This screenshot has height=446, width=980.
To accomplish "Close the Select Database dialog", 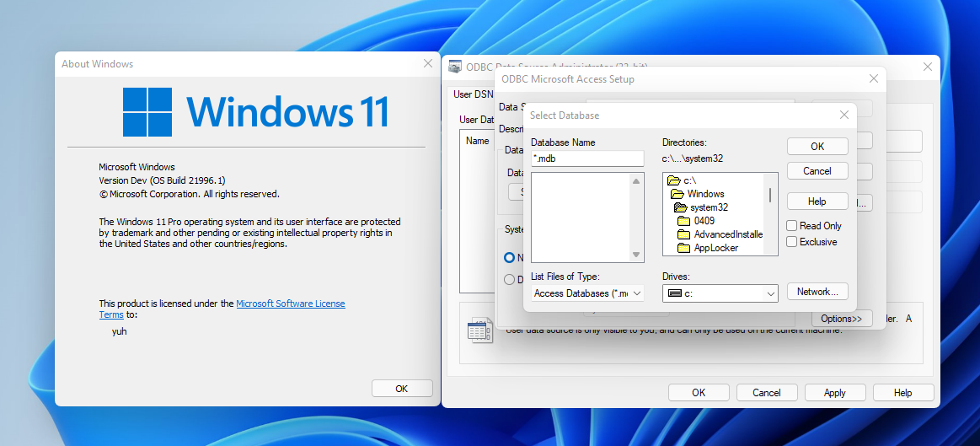I will click(843, 116).
